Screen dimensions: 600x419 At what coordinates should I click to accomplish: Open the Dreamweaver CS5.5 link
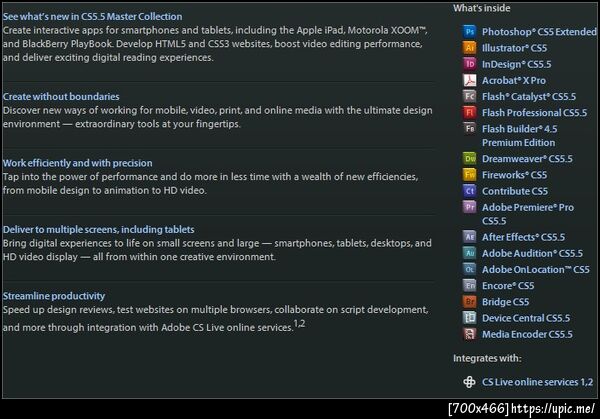527,159
